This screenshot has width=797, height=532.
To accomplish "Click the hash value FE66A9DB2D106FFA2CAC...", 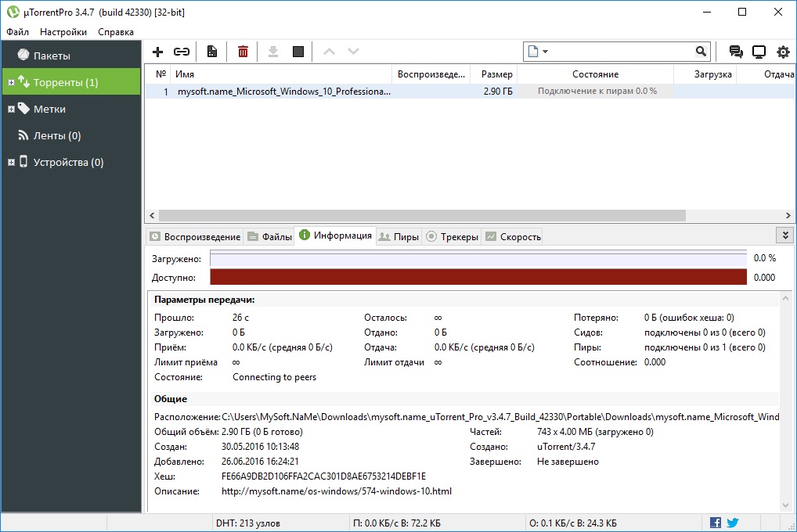I will tap(324, 476).
